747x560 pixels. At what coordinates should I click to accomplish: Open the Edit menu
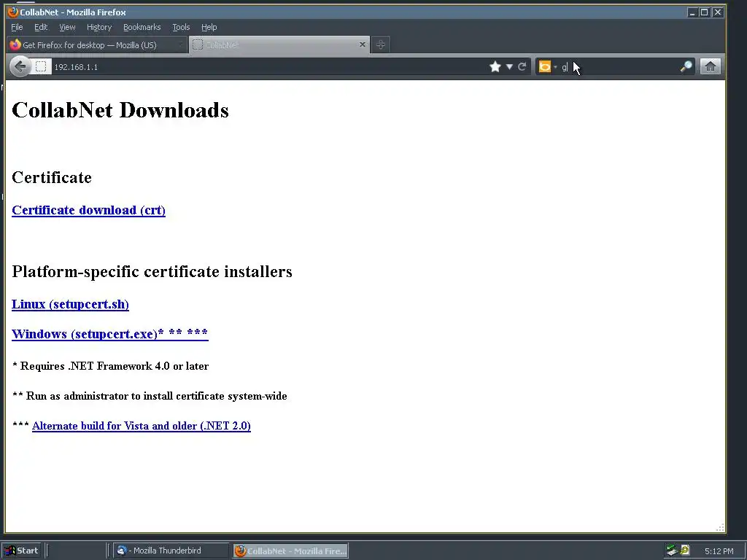(41, 27)
